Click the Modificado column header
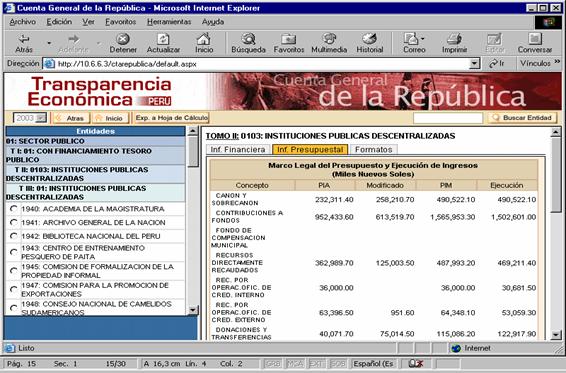 click(385, 185)
